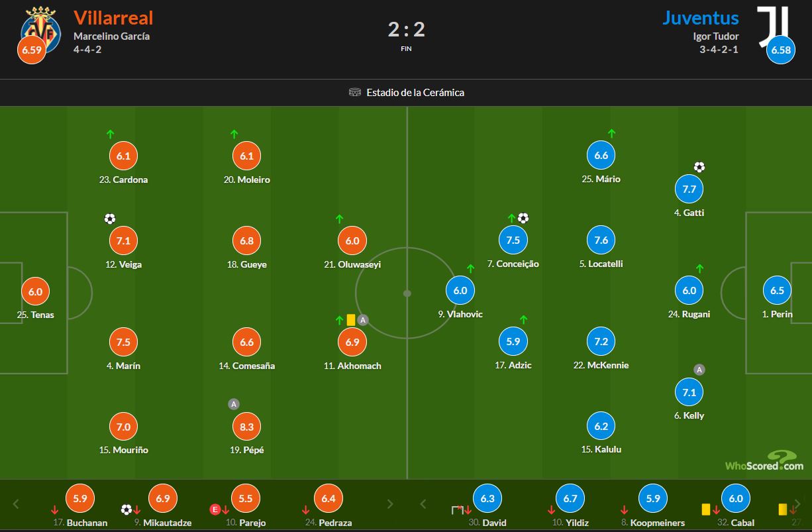Open the Juventus team name link
The image size is (812, 532).
(701, 17)
